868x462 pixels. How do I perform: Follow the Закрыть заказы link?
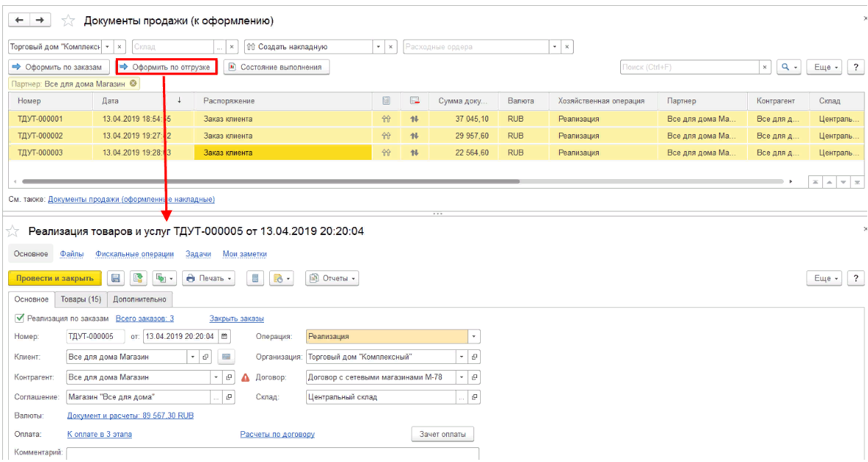click(x=236, y=319)
